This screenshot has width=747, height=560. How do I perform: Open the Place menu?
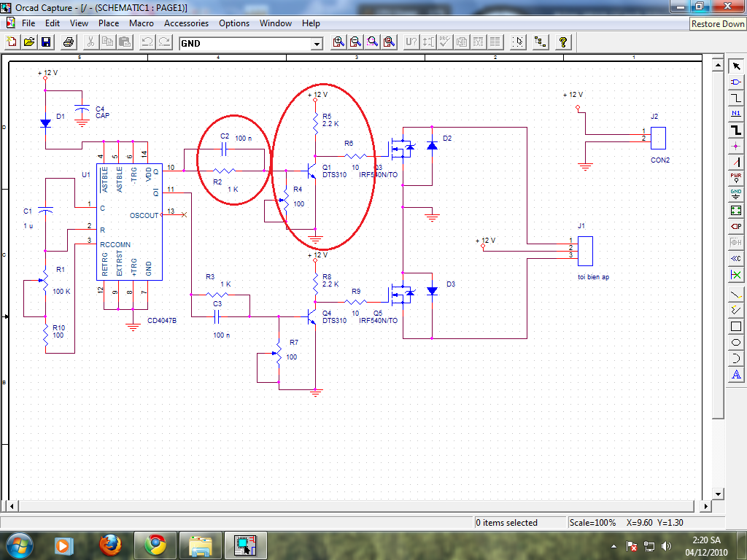(x=109, y=23)
